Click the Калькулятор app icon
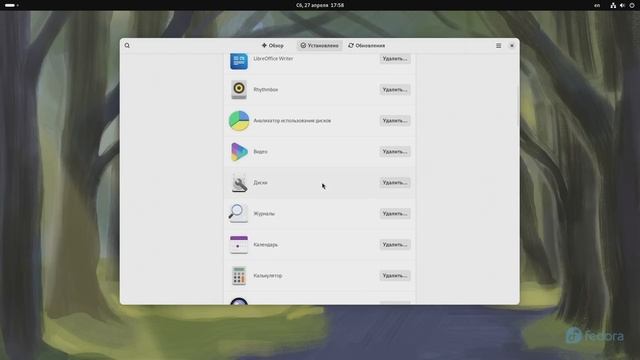 [239, 276]
